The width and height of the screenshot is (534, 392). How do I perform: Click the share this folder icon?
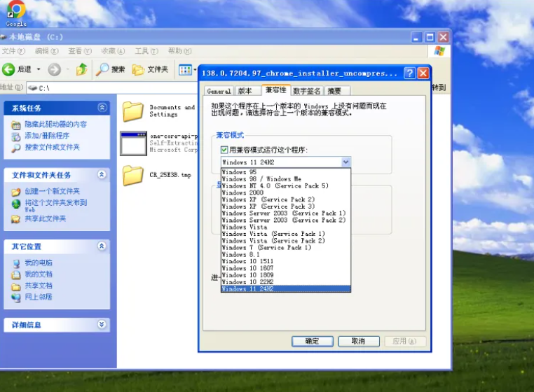pos(16,219)
